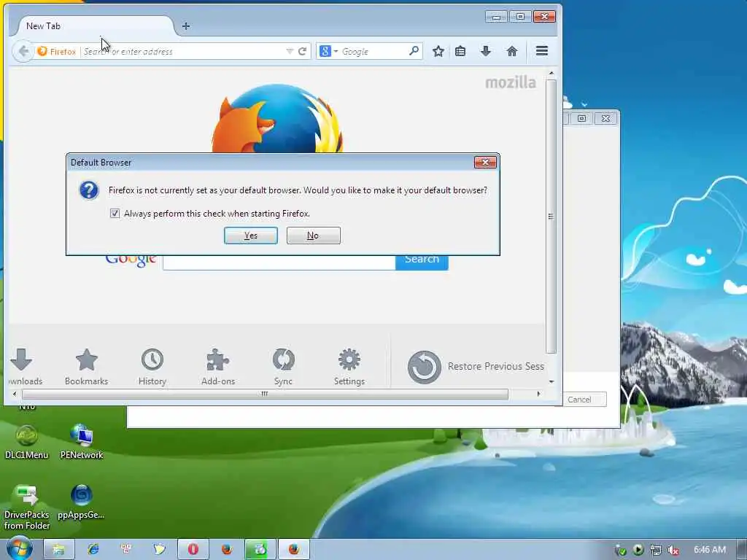
Task: Click the mozilla wordmark link
Action: (x=510, y=82)
